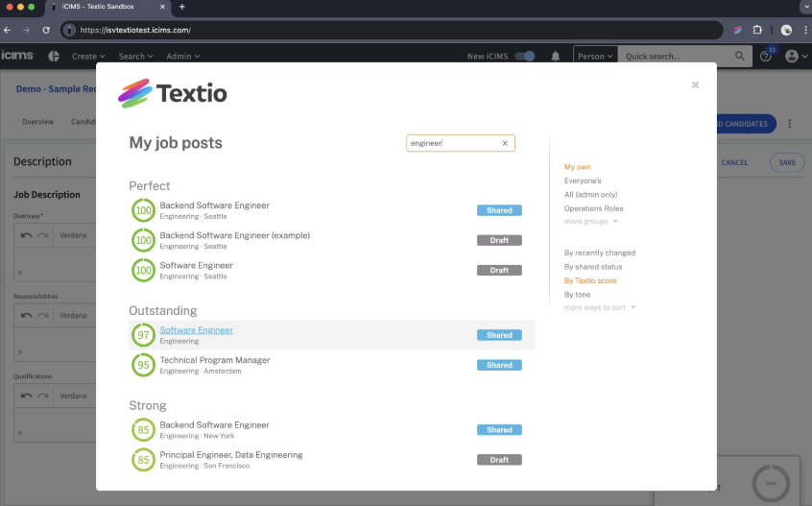Click undo in Qualifications editor toolbar

pyautogui.click(x=26, y=396)
